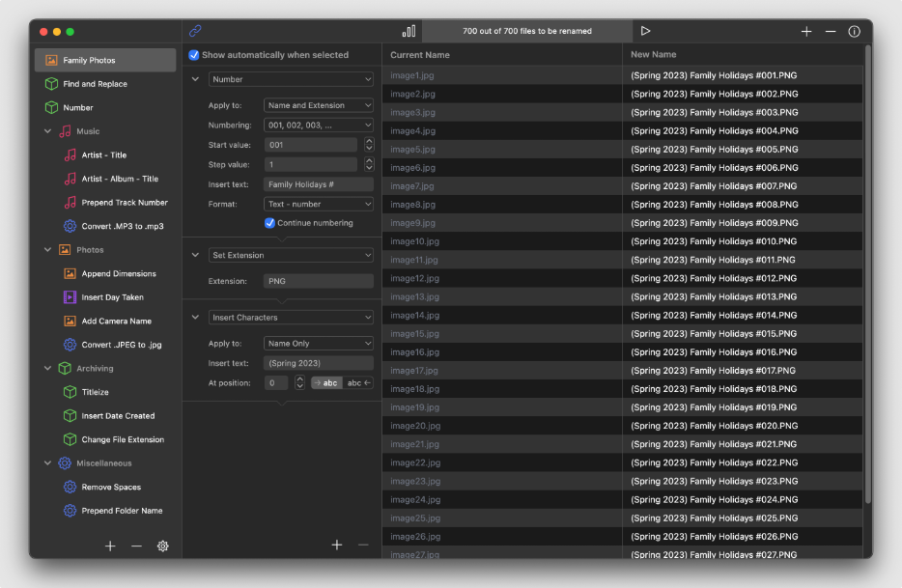
Task: Open the info inspector icon
Action: 855,32
